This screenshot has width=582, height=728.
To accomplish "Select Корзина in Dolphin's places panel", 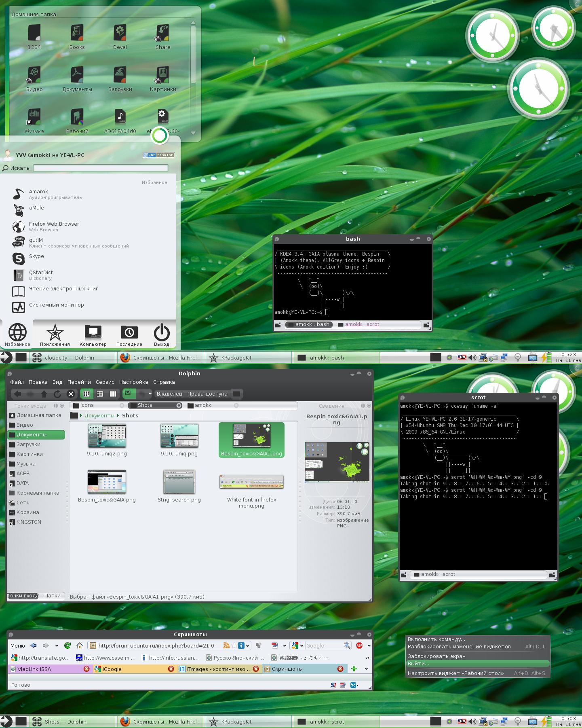I will click(36, 512).
